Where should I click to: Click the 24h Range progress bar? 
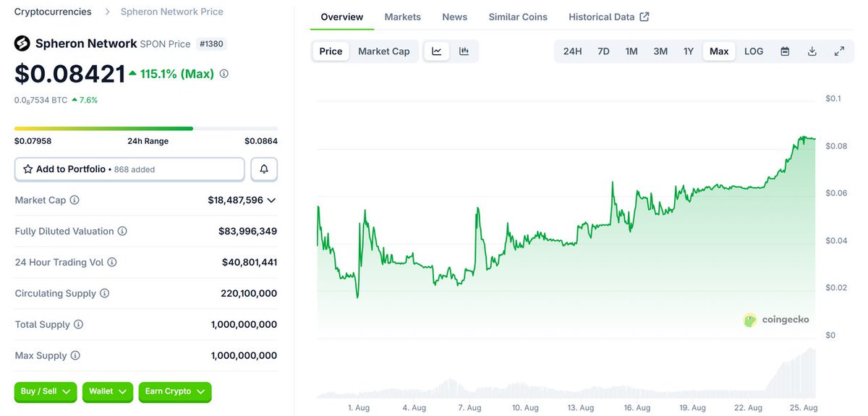[x=146, y=129]
